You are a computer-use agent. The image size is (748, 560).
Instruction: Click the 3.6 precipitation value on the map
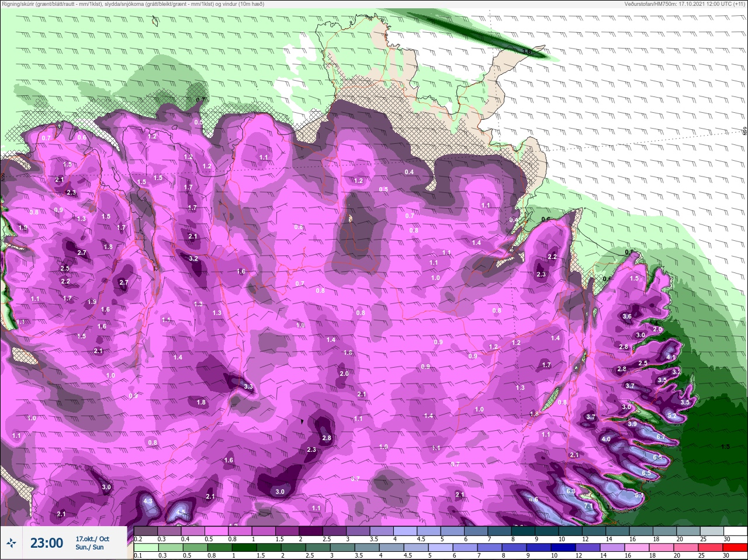(x=627, y=316)
